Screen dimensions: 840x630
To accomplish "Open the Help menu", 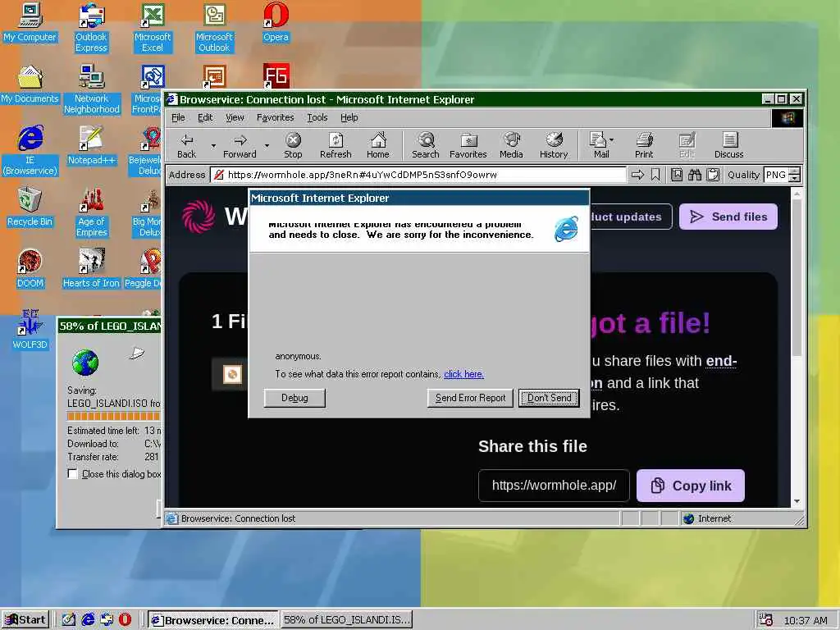I will 349,117.
